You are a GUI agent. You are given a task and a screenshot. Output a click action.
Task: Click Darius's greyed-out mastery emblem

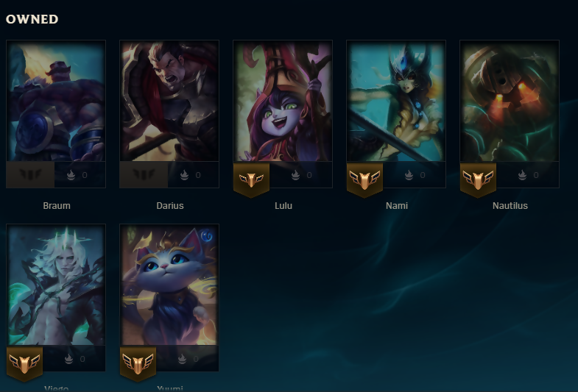click(x=144, y=174)
